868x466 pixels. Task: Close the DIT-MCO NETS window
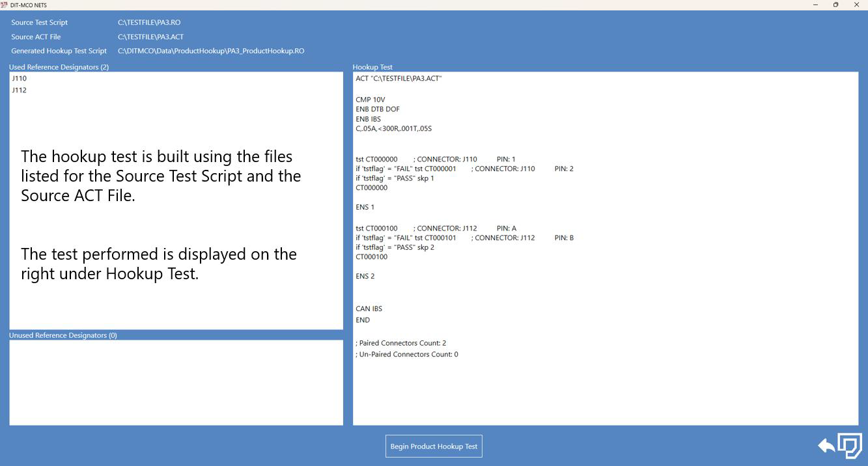point(857,5)
